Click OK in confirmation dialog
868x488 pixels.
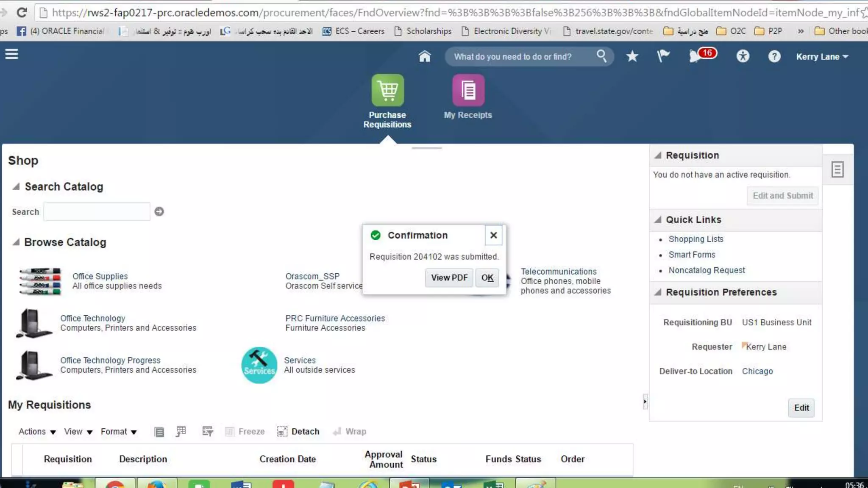(487, 278)
